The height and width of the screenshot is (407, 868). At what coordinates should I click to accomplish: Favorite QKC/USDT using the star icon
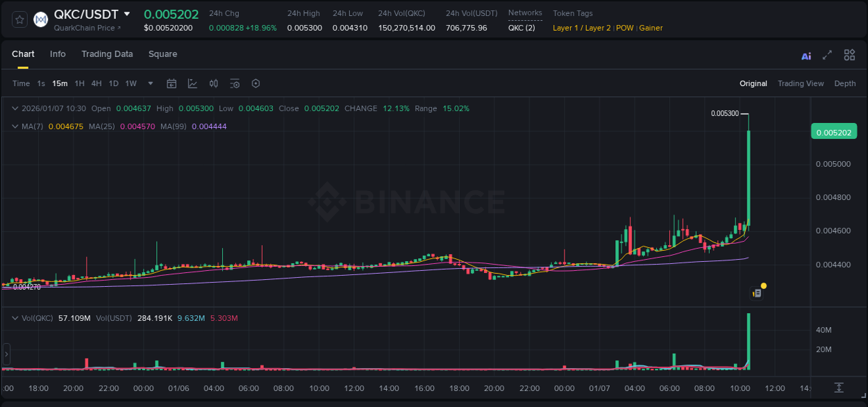[19, 19]
